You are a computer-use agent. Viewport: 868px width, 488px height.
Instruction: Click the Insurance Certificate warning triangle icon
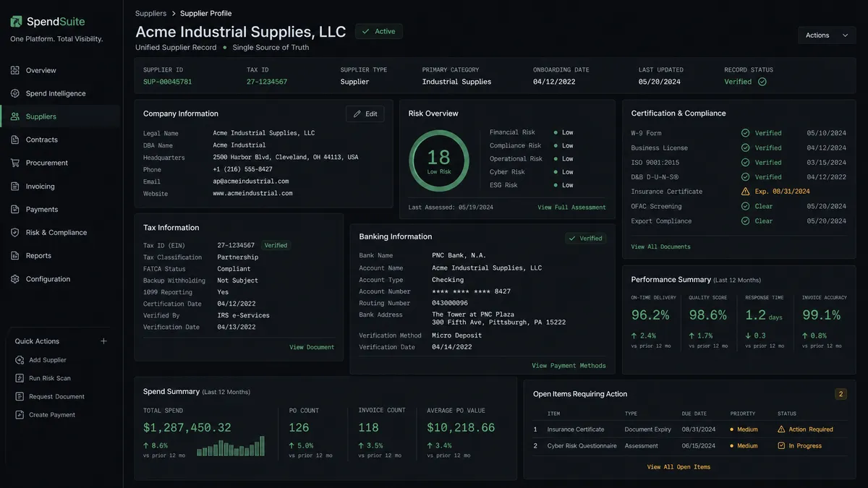click(745, 192)
